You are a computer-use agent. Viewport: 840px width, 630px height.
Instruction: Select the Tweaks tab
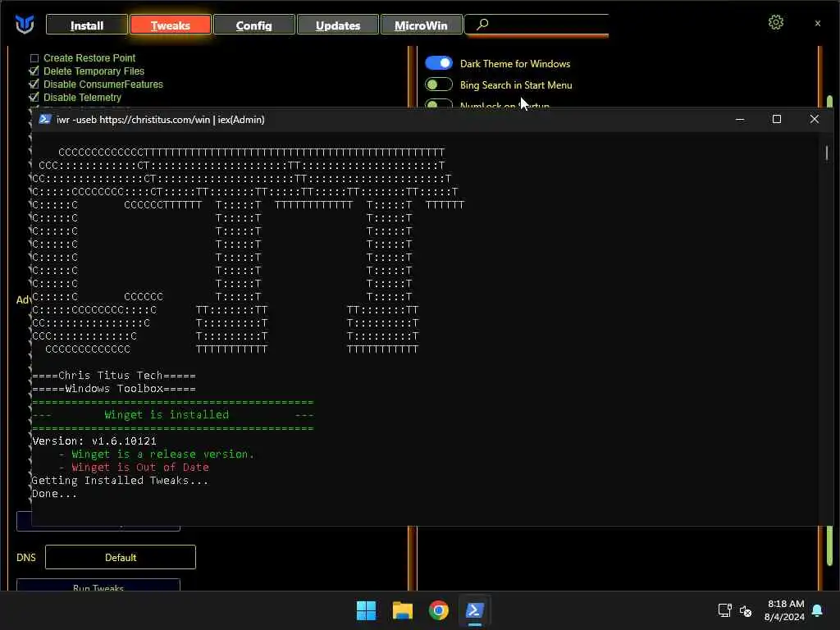[171, 25]
